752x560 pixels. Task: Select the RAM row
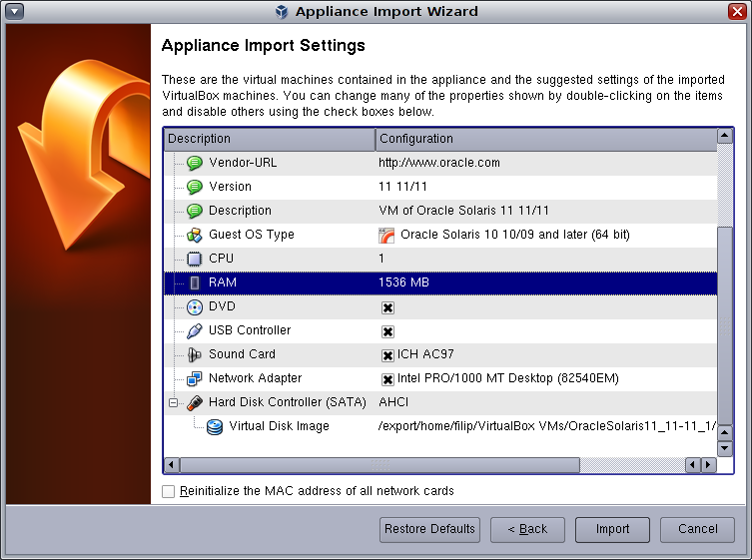439,282
